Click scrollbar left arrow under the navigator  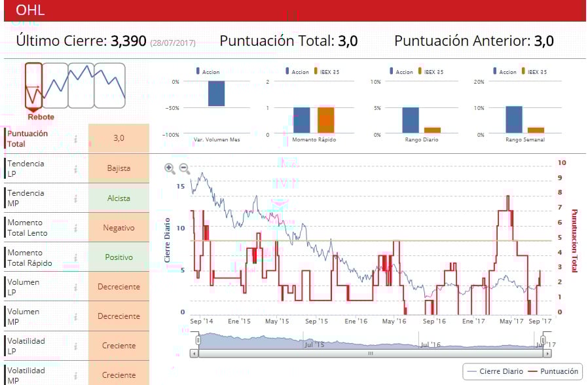[x=194, y=353]
